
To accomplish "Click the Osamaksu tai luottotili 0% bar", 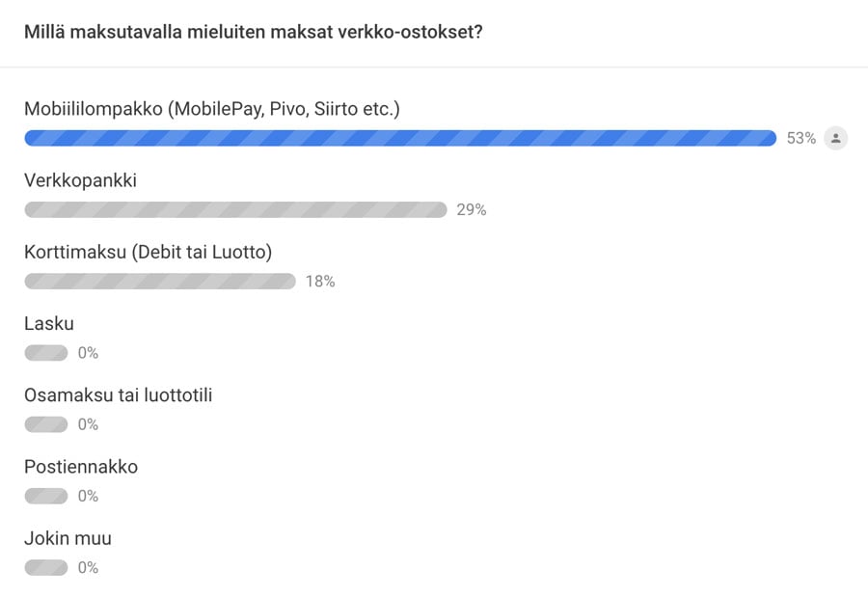I will tap(46, 424).
